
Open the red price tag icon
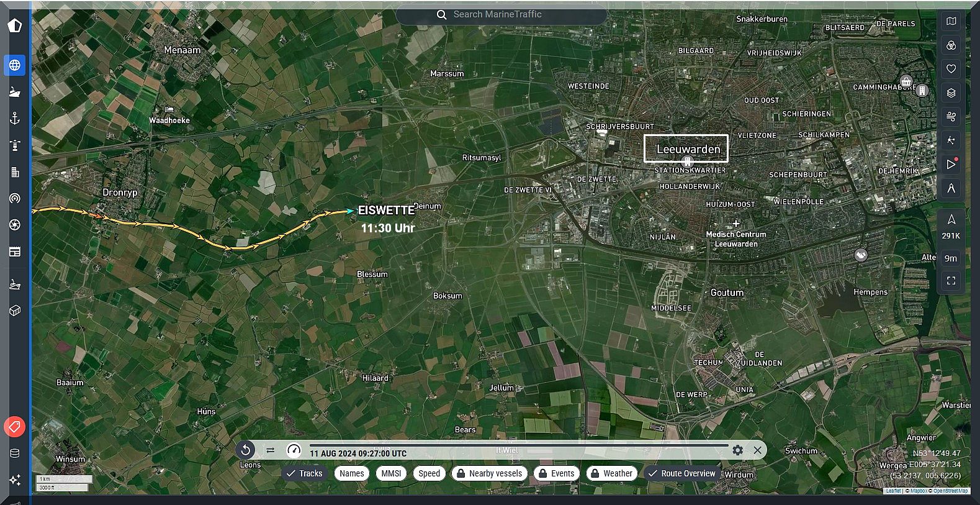(x=15, y=427)
